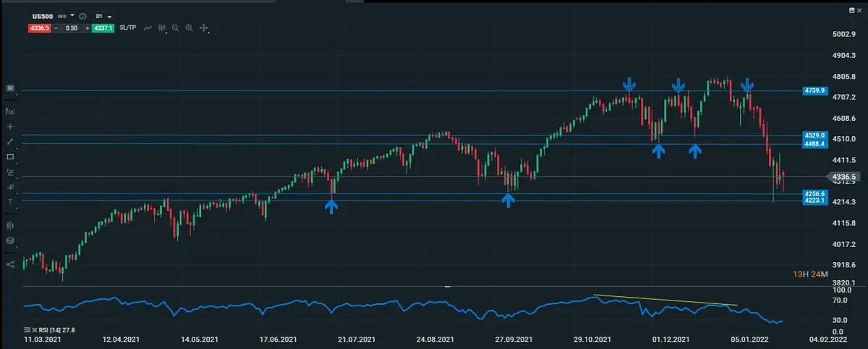This screenshot has width=868, height=349.
Task: Show US500 instrument info
Action: pos(84,15)
